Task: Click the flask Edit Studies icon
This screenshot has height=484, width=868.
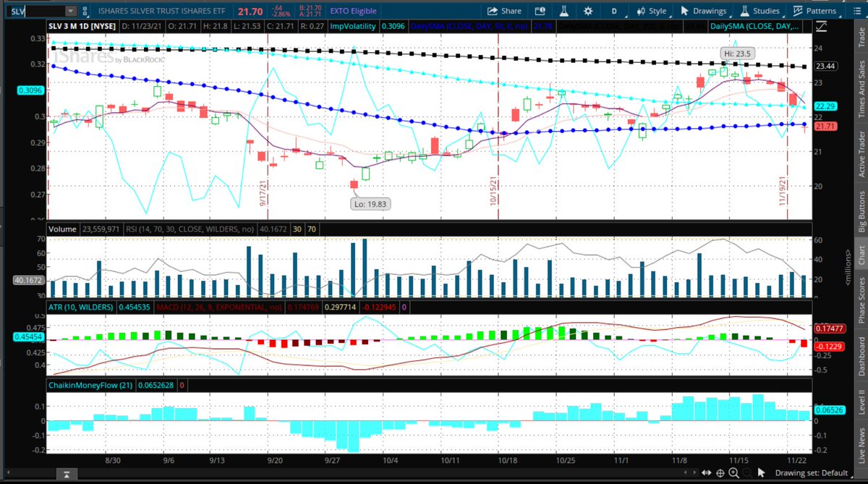Action: tap(563, 11)
